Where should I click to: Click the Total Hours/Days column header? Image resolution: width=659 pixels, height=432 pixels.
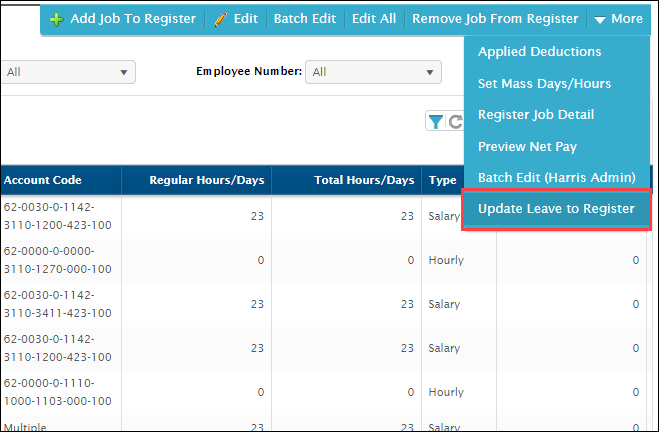(x=364, y=181)
